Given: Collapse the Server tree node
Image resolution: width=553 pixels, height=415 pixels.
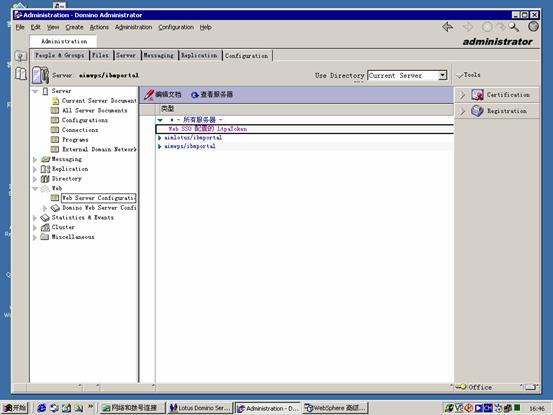Looking at the screenshot, I should pyautogui.click(x=35, y=91).
